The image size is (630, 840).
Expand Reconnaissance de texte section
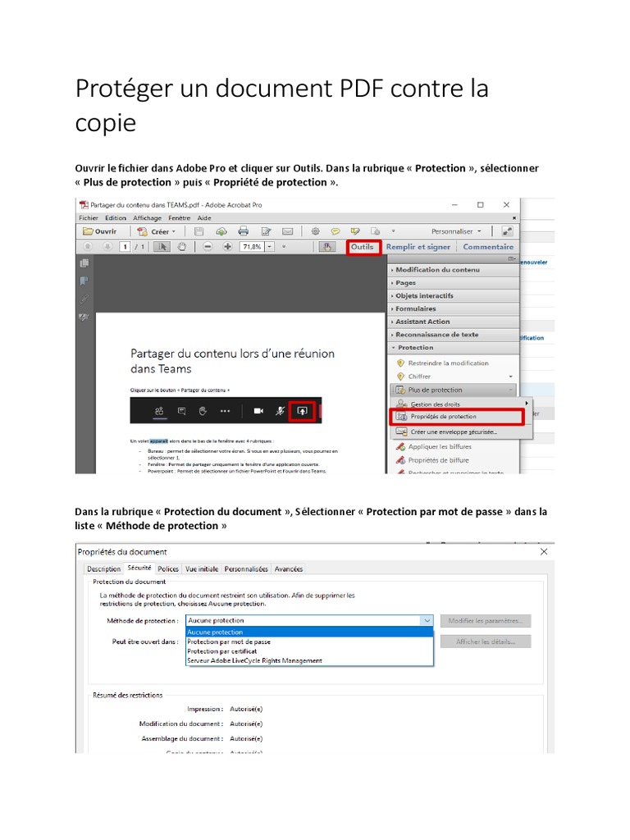coord(453,335)
